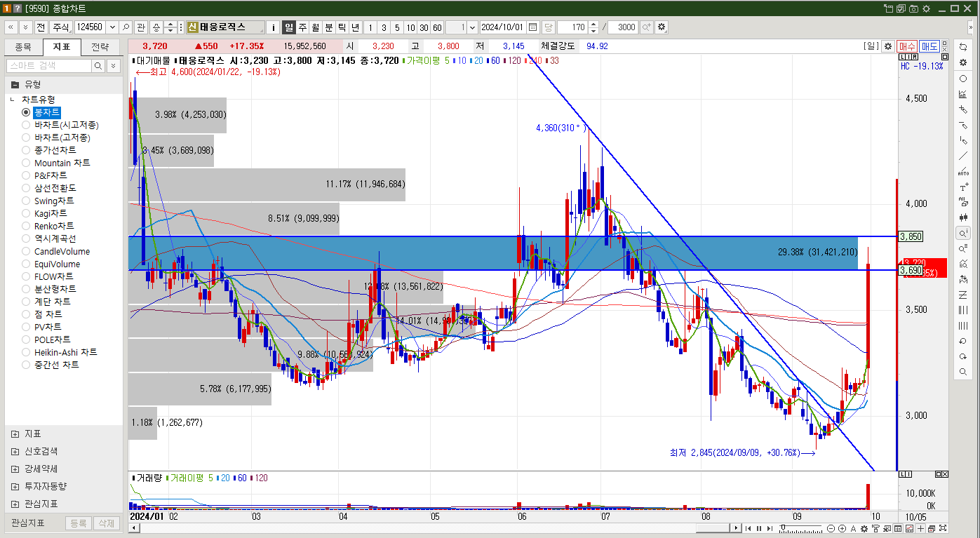
Task: Select the chart analysis graph icon in right toolbar
Action: (963, 94)
